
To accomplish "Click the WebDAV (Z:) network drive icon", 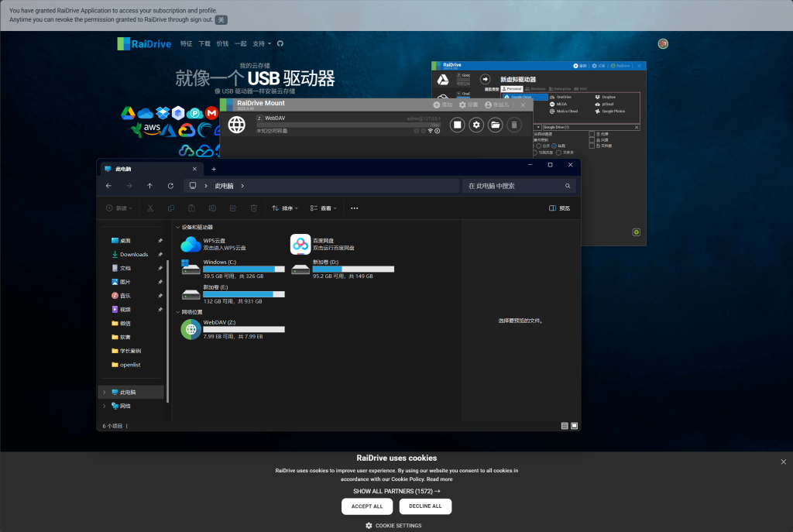I will (191, 329).
